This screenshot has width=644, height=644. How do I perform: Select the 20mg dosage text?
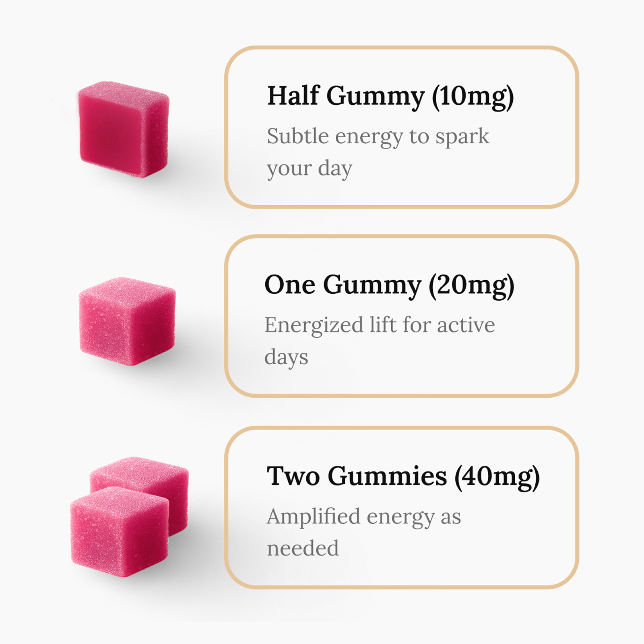(x=472, y=286)
